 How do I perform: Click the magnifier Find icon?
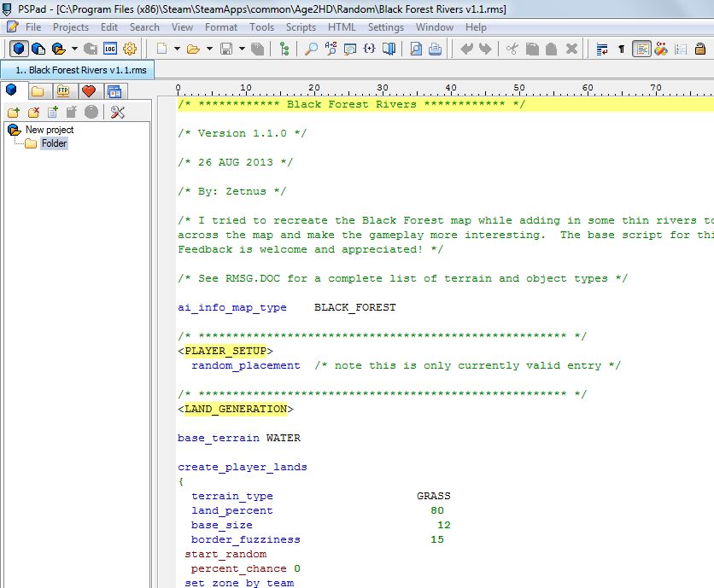[x=311, y=49]
